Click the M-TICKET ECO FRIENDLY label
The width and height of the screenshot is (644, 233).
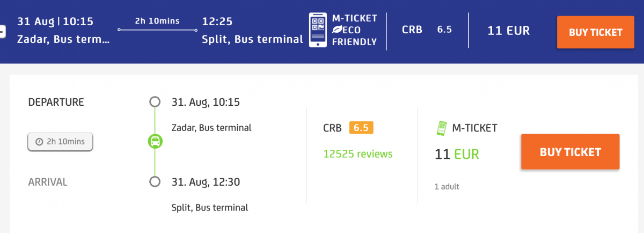click(354, 30)
